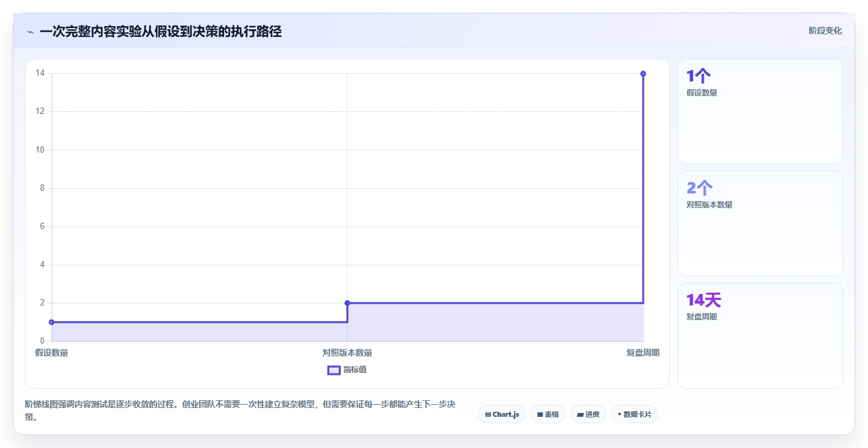Click the x-axis label 假设数量
The height and width of the screenshot is (448, 868).
pyautogui.click(x=52, y=353)
